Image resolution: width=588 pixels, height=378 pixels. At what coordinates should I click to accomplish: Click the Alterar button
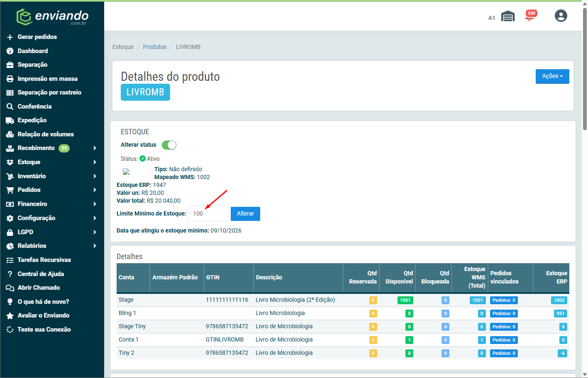coord(245,214)
